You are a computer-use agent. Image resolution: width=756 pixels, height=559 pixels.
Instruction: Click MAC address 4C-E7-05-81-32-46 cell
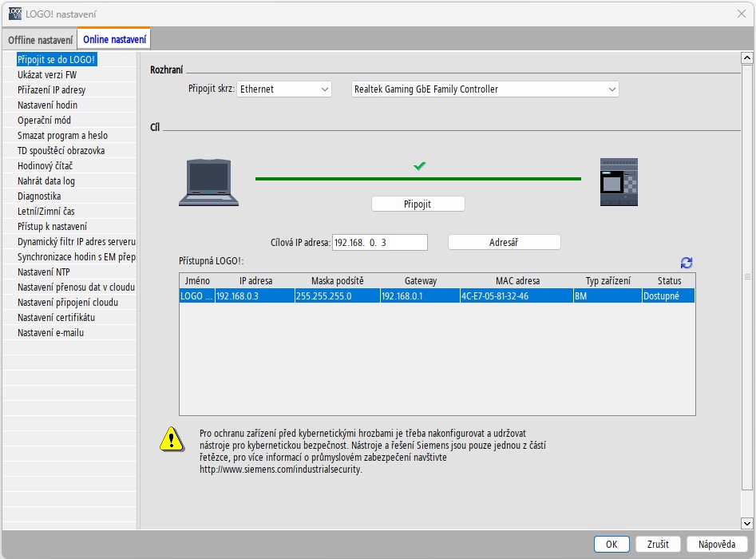coord(517,295)
